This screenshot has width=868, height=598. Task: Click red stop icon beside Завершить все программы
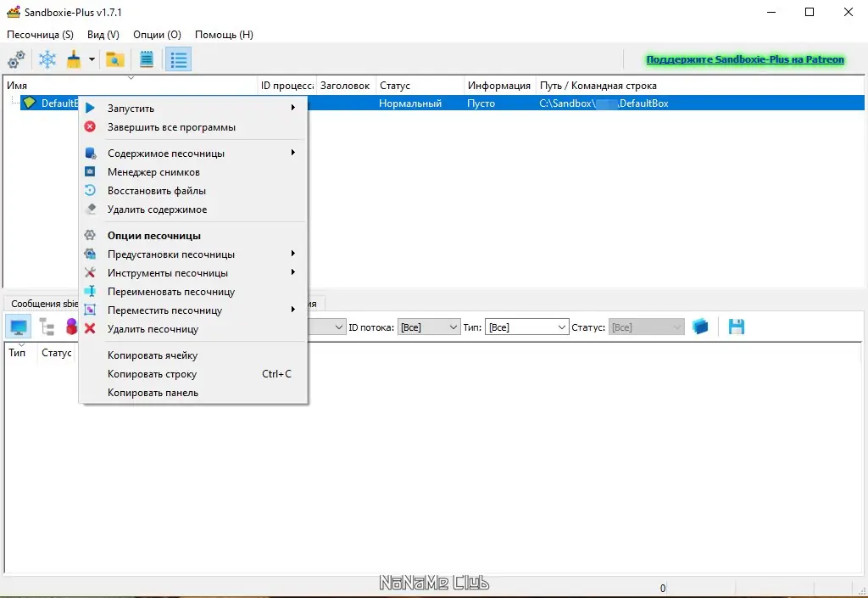click(90, 126)
